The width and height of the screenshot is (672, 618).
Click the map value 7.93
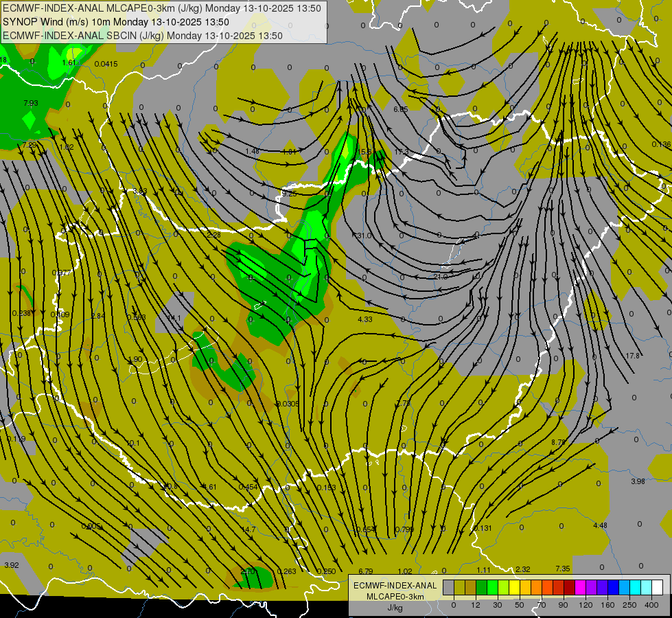point(31,103)
